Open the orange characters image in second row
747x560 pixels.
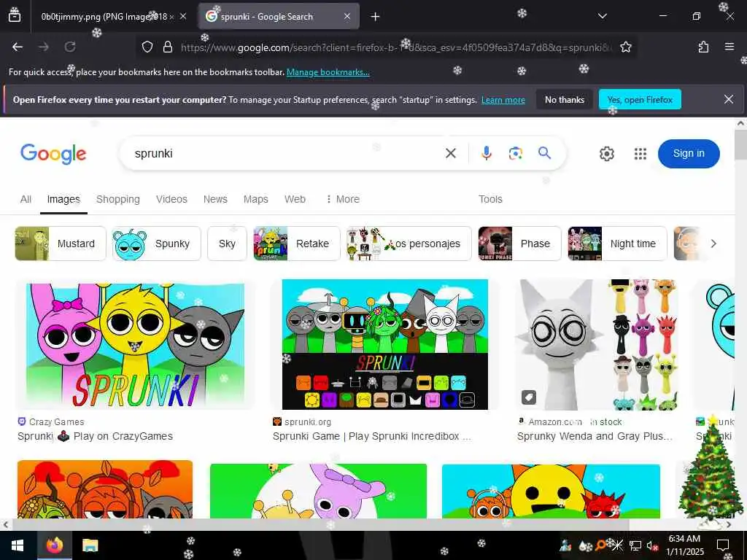pyautogui.click(x=105, y=489)
